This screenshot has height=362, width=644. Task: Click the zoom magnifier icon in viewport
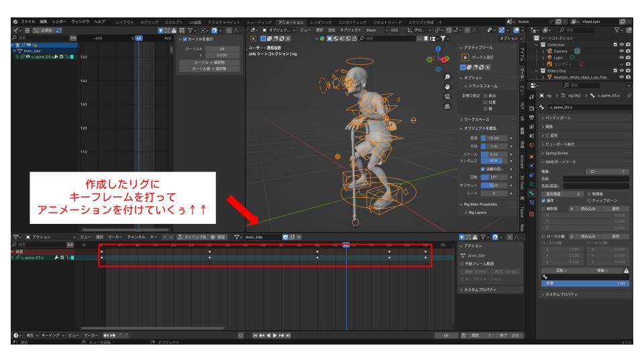447,77
